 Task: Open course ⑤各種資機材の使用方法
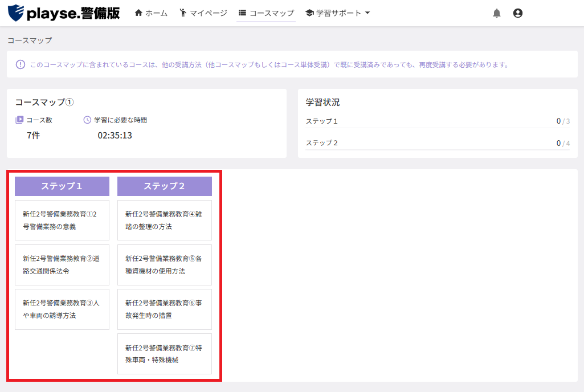tap(165, 264)
